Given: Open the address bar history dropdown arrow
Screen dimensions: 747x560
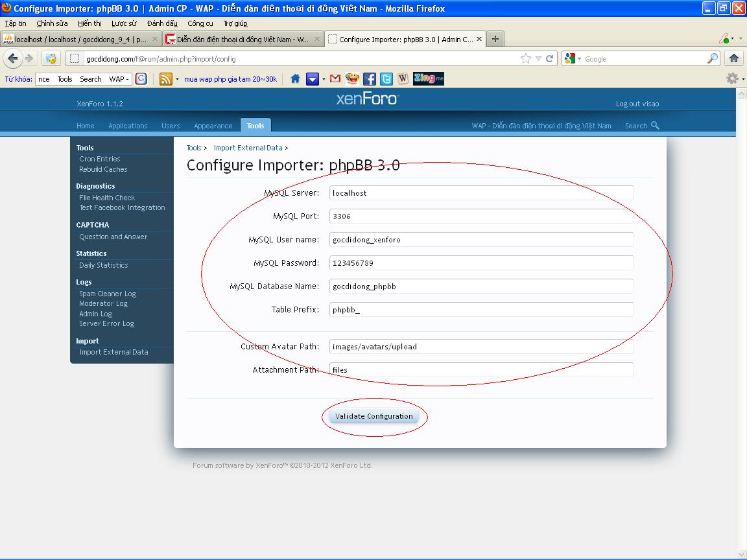Looking at the screenshot, I should pos(538,58).
